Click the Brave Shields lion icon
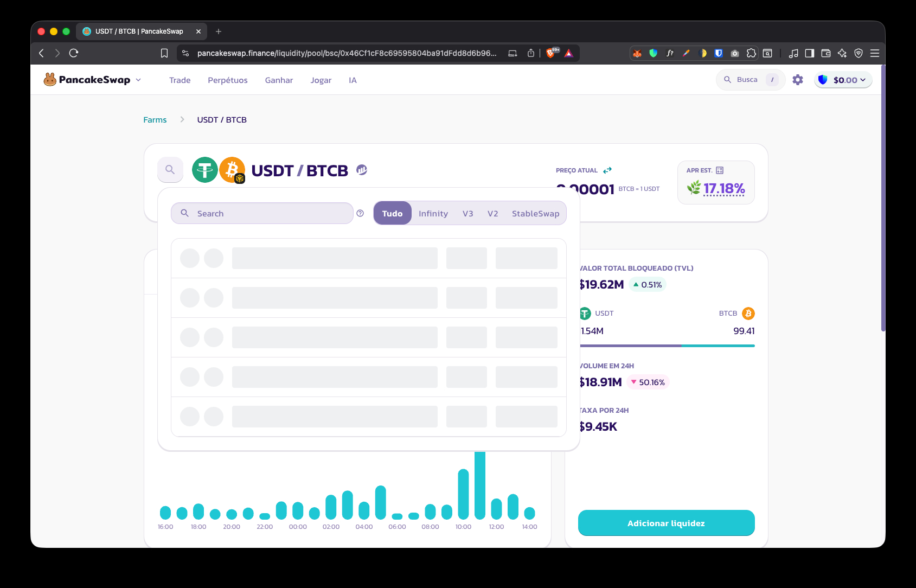916x588 pixels. click(552, 53)
